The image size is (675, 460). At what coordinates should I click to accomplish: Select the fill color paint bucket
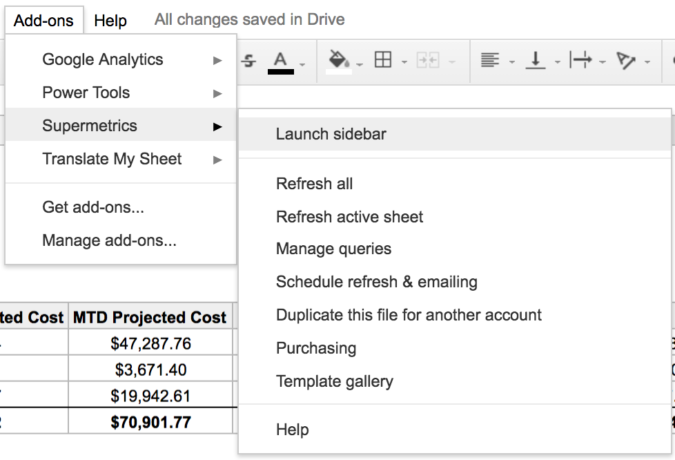(338, 60)
